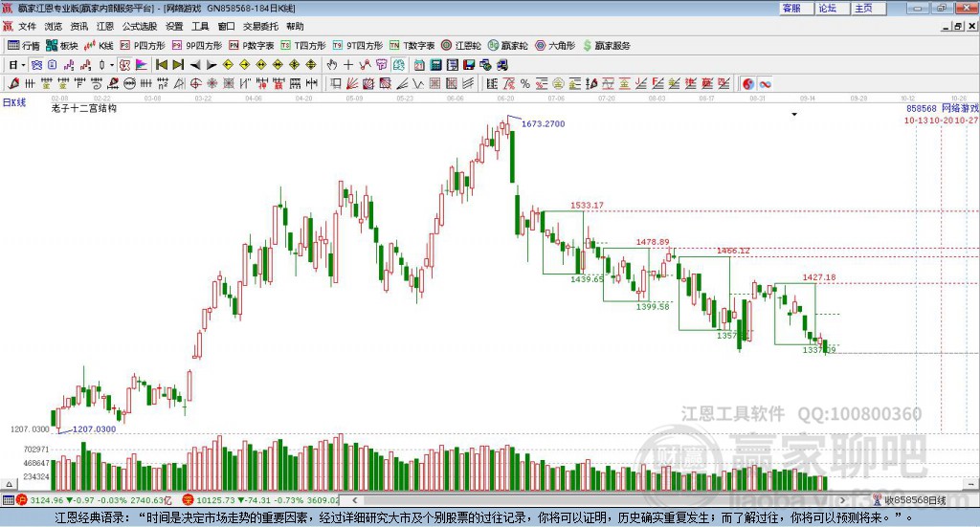Launch the 江恩轮 Gann wheel

pyautogui.click(x=461, y=46)
